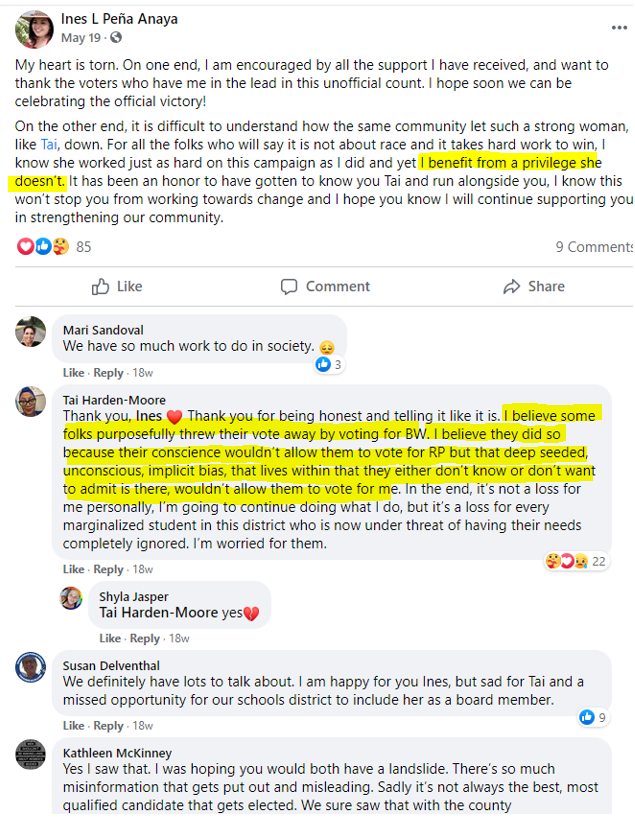Like Susan Delventhal's comment

(73, 726)
